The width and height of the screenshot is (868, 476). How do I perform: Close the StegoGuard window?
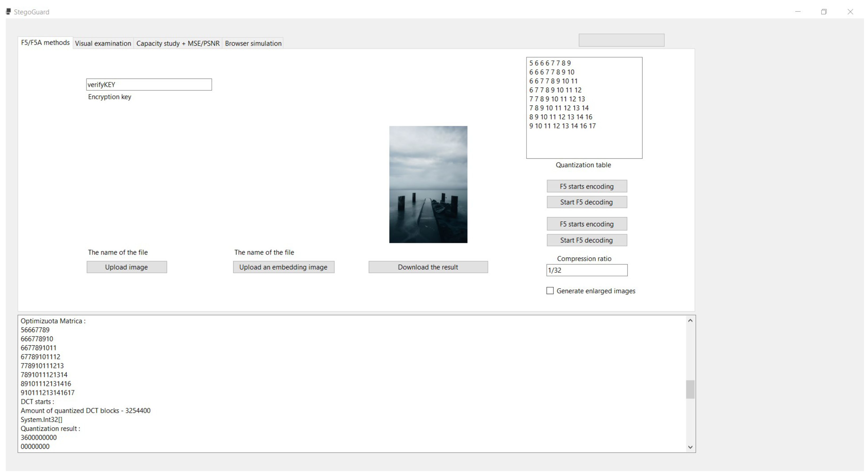850,12
